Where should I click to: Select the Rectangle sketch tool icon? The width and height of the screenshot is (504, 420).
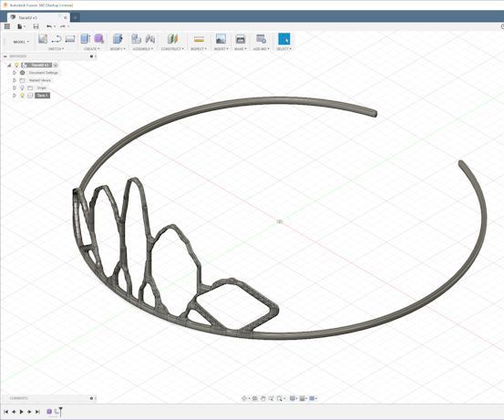[70, 39]
